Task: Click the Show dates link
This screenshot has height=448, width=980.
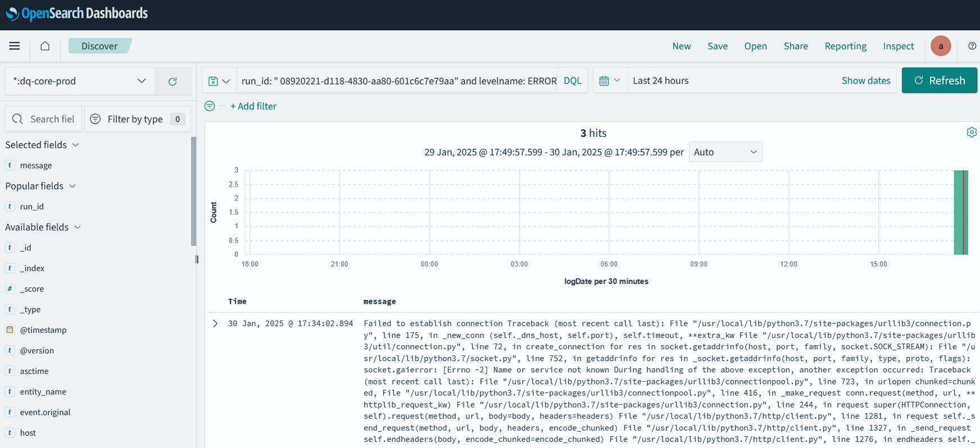Action: click(865, 81)
